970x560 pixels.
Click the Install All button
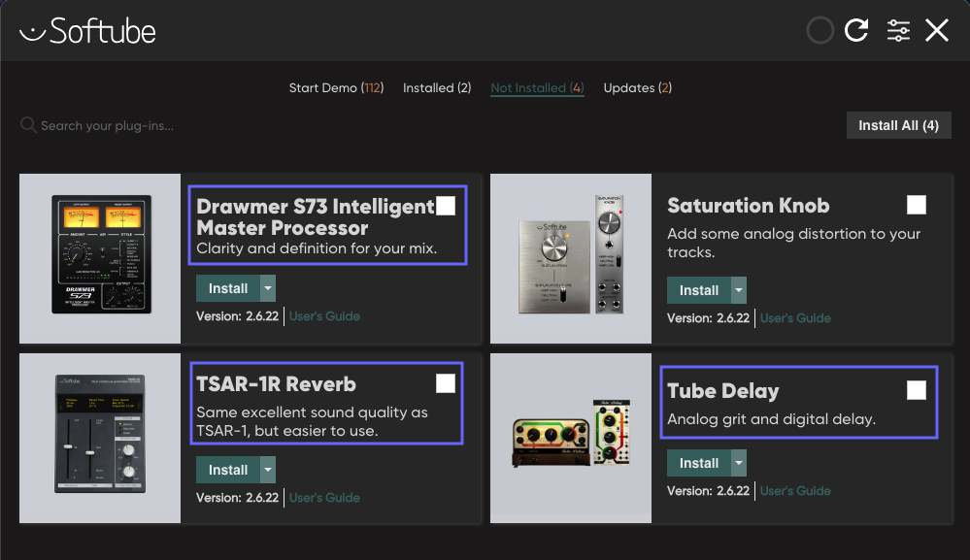tap(898, 124)
